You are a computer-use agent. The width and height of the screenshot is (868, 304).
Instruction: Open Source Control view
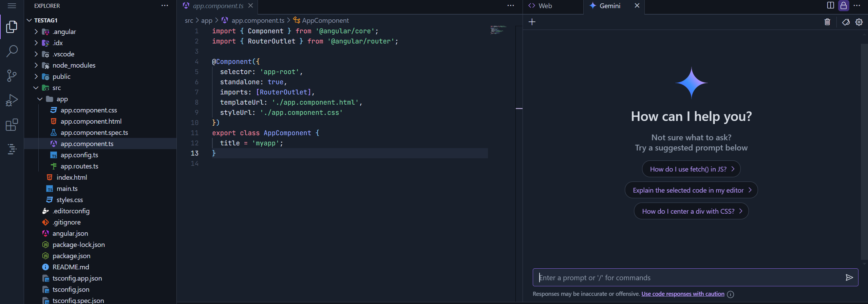coord(12,76)
